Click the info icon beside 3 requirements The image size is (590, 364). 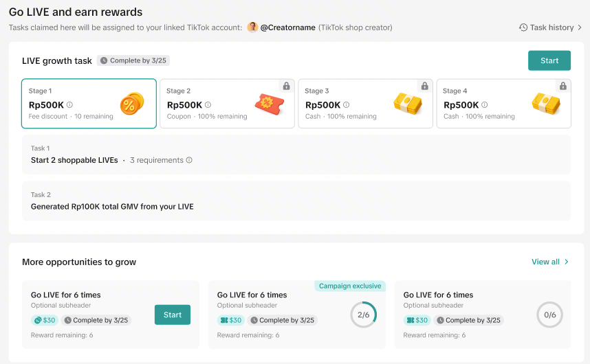click(x=189, y=160)
